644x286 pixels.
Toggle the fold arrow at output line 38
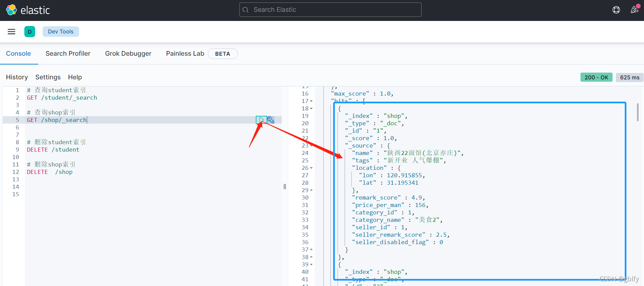pyautogui.click(x=312, y=257)
